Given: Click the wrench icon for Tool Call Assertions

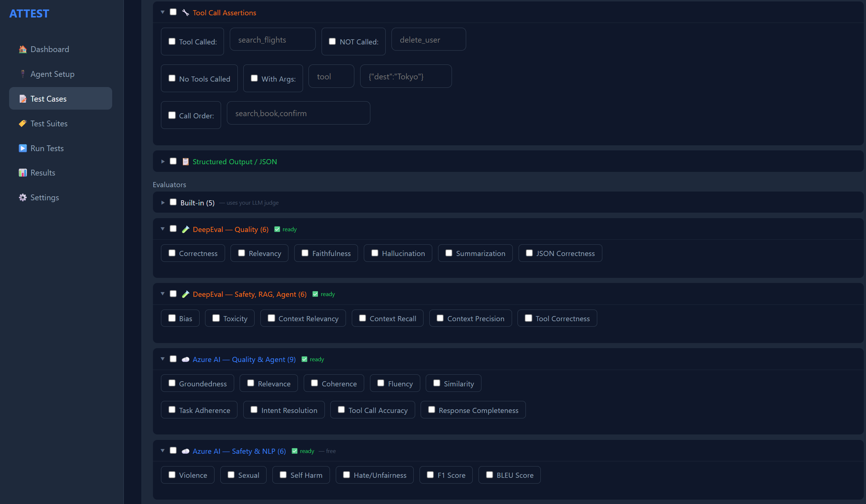Looking at the screenshot, I should [x=185, y=13].
